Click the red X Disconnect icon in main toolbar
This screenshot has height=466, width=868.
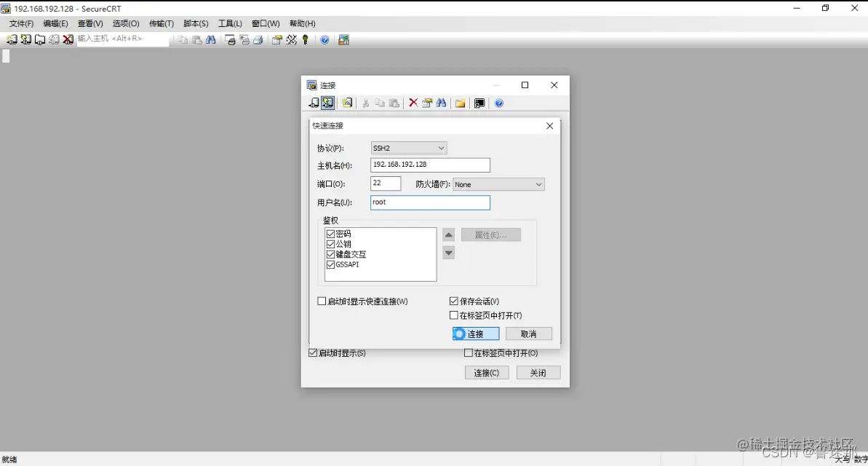(68, 40)
